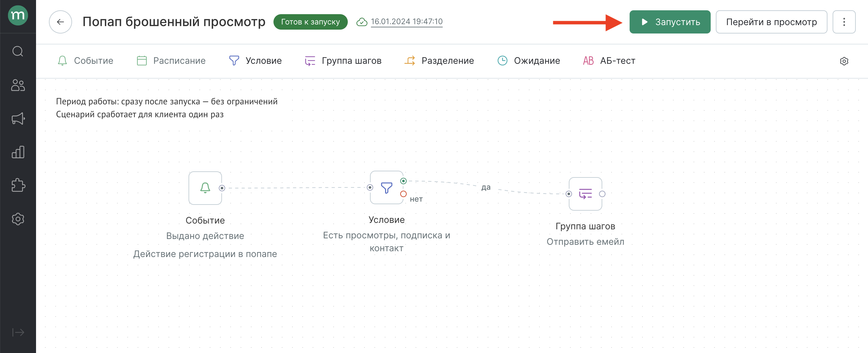Go back with the arrow button

[60, 22]
